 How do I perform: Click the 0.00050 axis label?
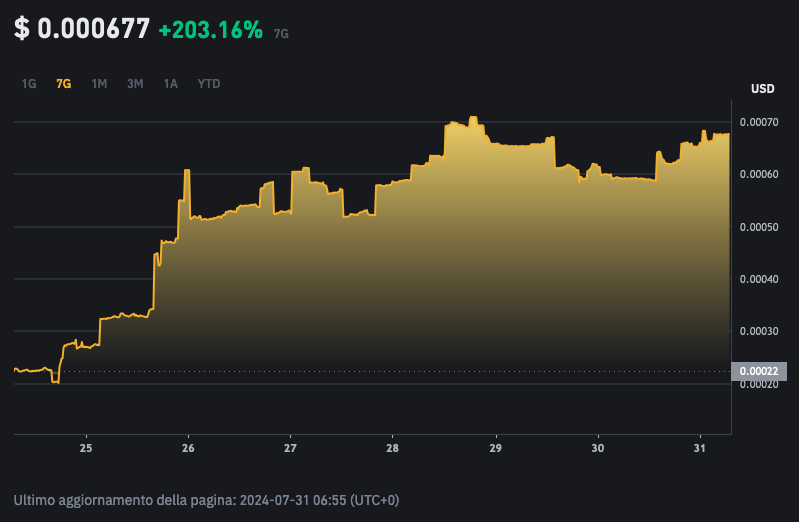758,227
